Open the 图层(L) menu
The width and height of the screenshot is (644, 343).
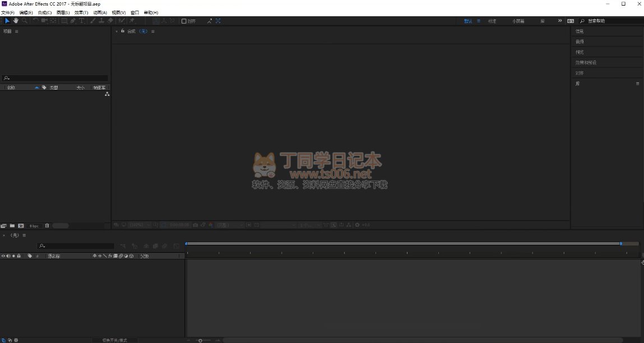63,13
